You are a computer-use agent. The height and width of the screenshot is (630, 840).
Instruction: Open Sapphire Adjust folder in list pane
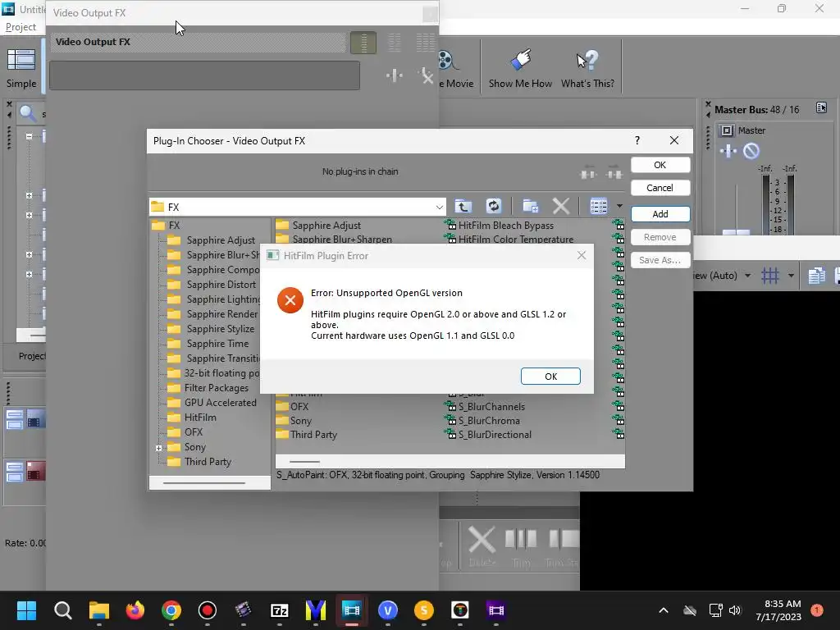(x=326, y=225)
